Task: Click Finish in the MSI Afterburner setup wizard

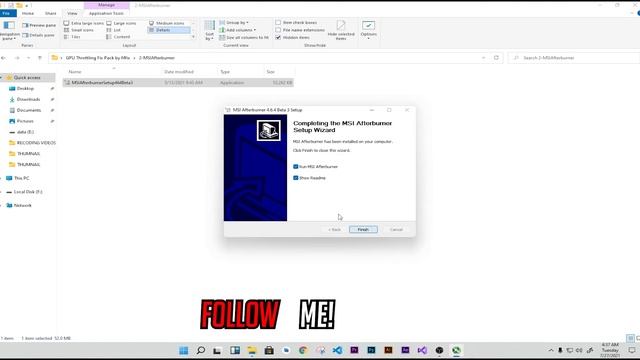Action: click(363, 229)
